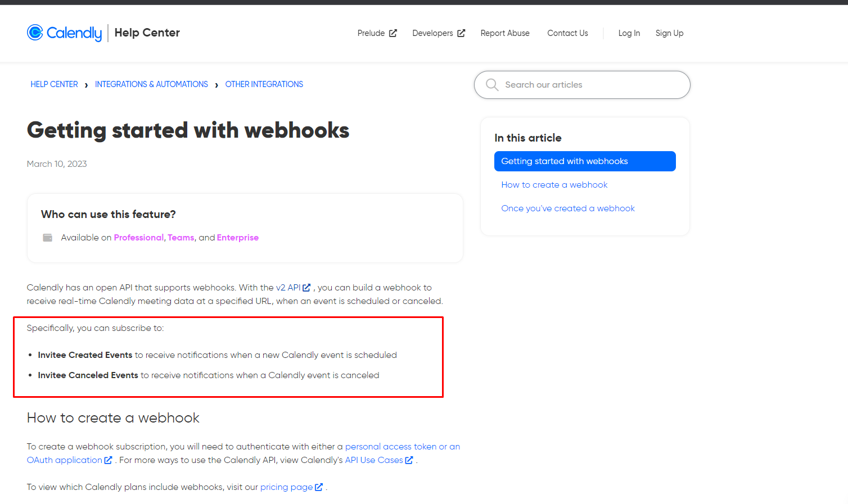Click the Calendly logo icon

[35, 33]
